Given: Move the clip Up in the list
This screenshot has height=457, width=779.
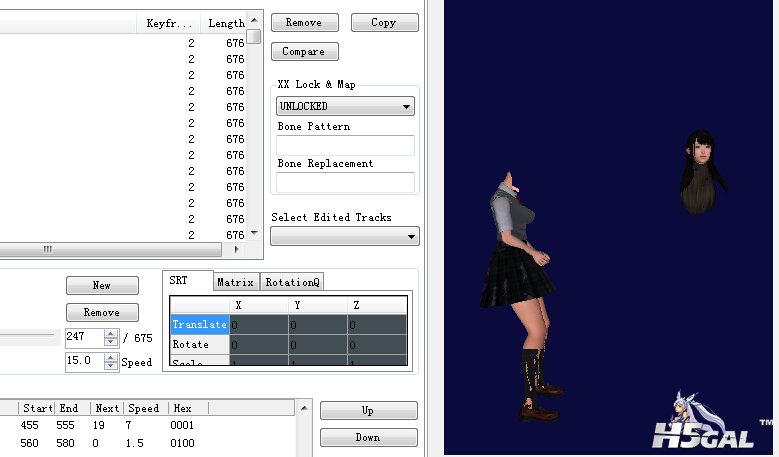Looking at the screenshot, I should [368, 410].
